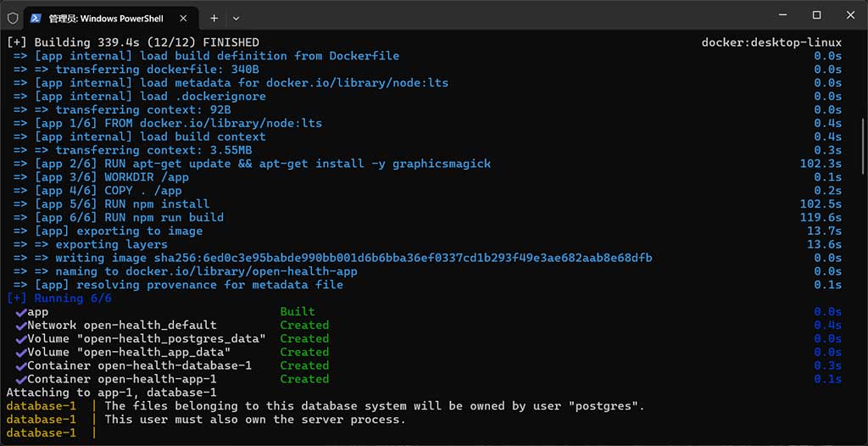Click '[app 3/6] WORKDIR /app' line

pos(102,177)
